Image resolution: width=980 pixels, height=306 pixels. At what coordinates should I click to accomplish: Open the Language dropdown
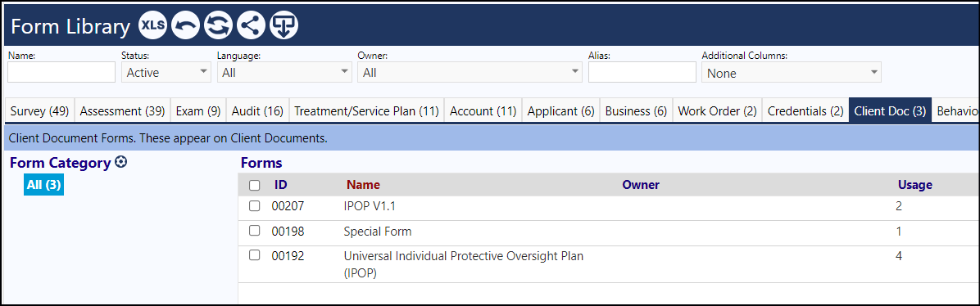[285, 73]
